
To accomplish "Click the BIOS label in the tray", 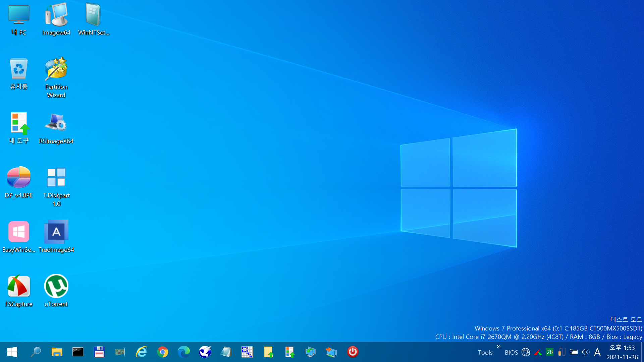I will click(511, 352).
